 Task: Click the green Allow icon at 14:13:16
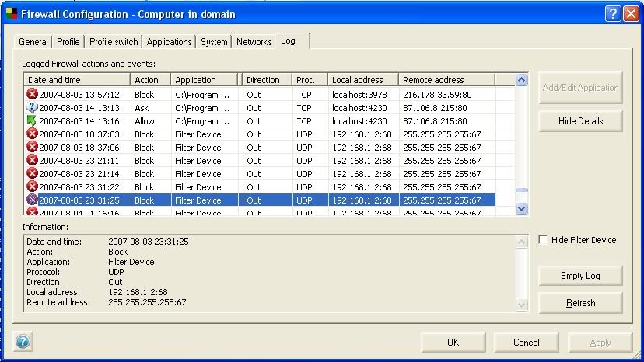click(32, 120)
